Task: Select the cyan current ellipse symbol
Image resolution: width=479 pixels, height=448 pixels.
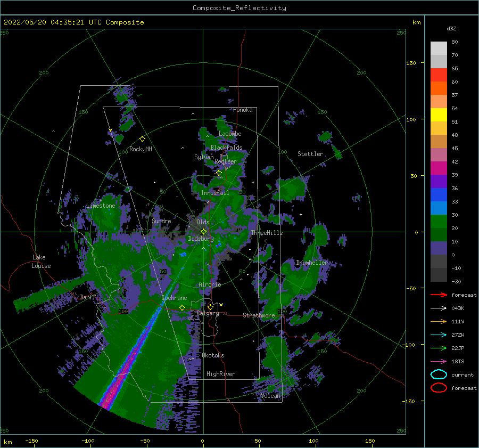Action: click(439, 374)
